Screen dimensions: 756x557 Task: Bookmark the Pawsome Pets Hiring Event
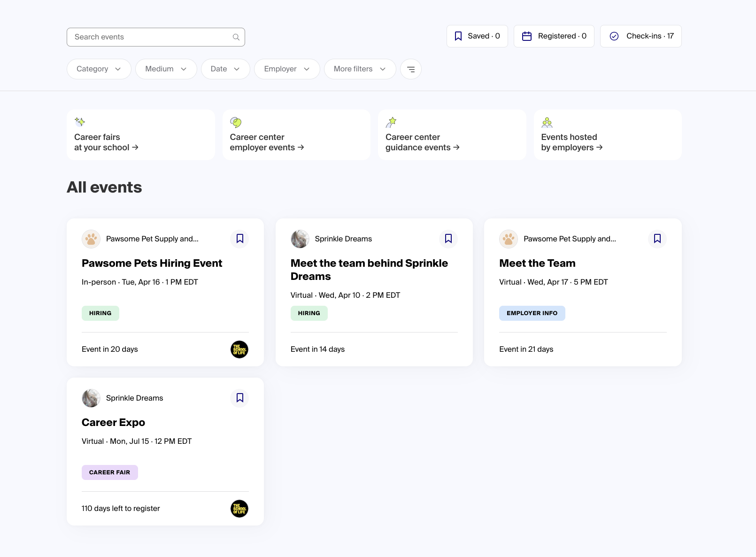pos(239,239)
